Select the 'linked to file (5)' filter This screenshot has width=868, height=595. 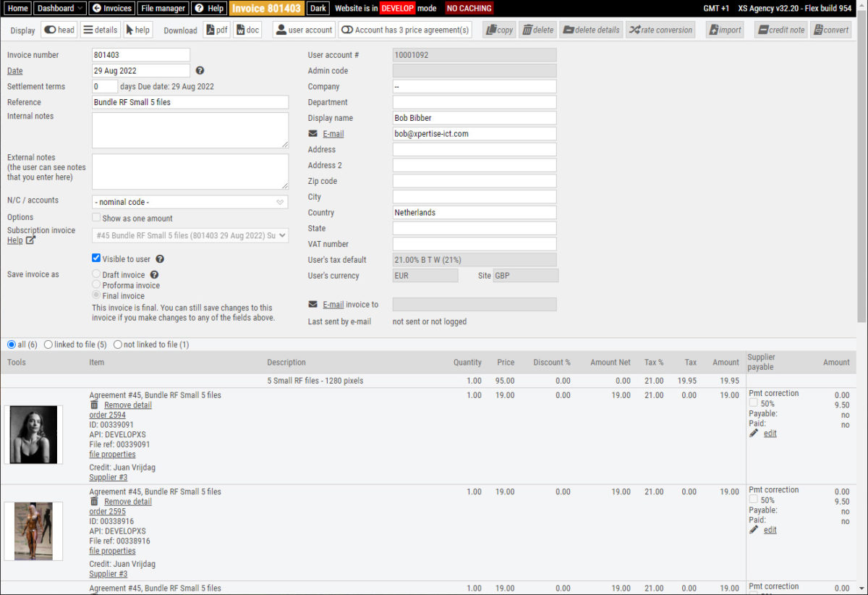coord(49,345)
